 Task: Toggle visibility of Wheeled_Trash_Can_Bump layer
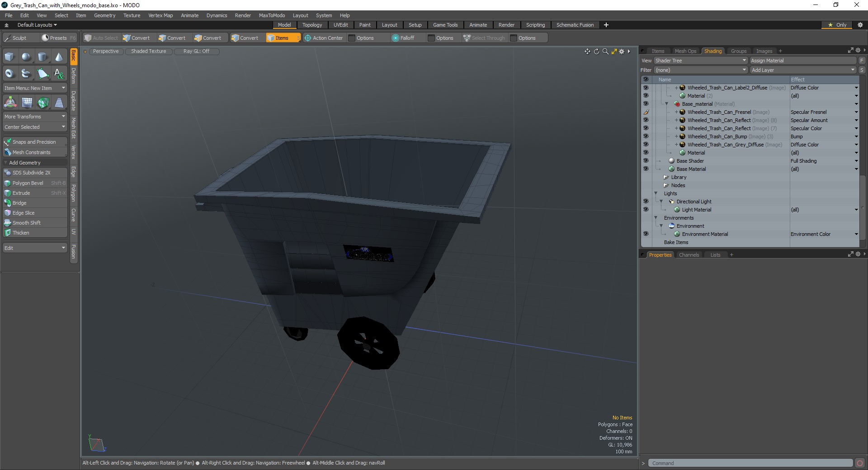point(646,136)
